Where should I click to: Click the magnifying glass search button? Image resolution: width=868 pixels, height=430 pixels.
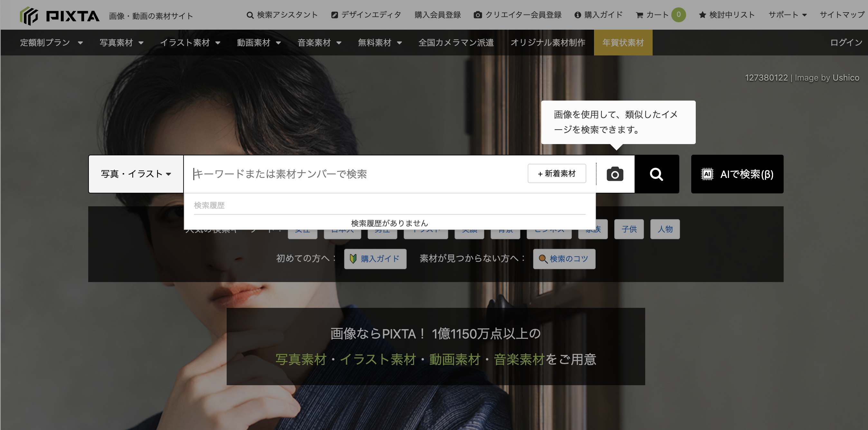click(656, 174)
